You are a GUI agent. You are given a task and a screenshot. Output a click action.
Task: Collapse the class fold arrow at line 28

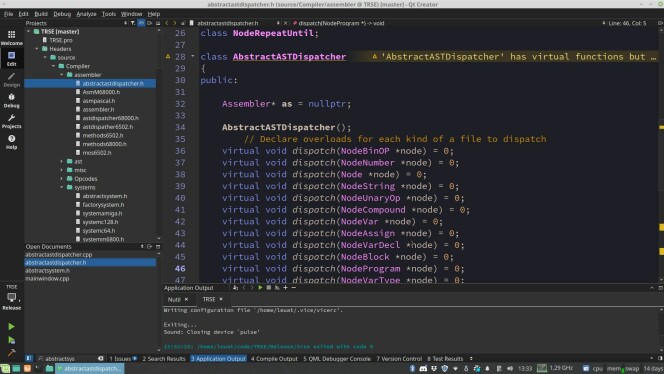[193, 56]
